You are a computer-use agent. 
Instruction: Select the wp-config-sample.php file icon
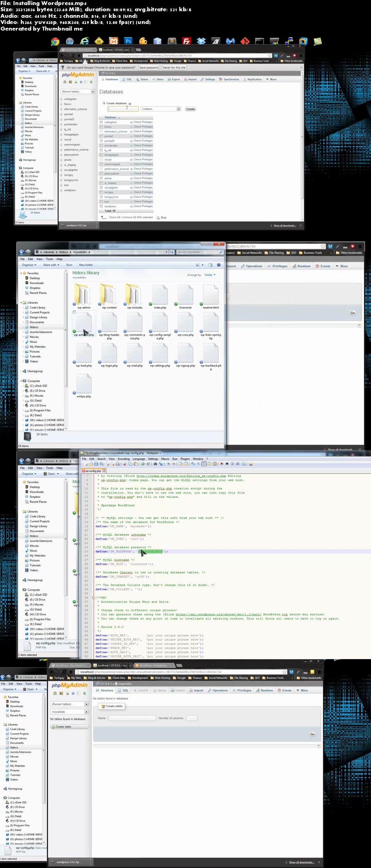160,321
